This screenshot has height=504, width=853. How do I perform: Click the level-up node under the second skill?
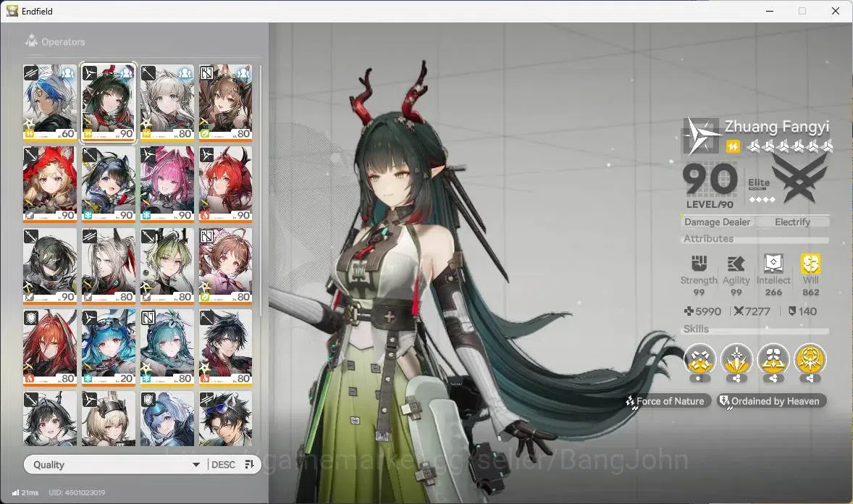(736, 378)
